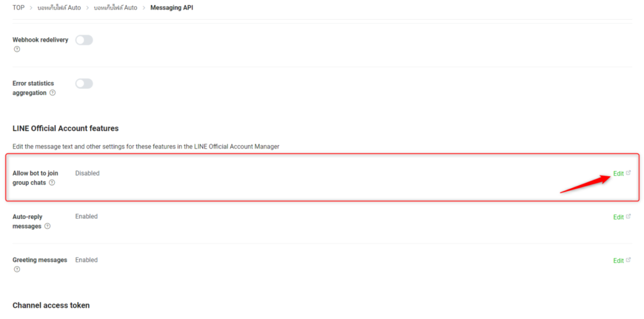Image resolution: width=644 pixels, height=319 pixels.
Task: Toggle the Webhook redelivery switch
Action: (x=84, y=40)
